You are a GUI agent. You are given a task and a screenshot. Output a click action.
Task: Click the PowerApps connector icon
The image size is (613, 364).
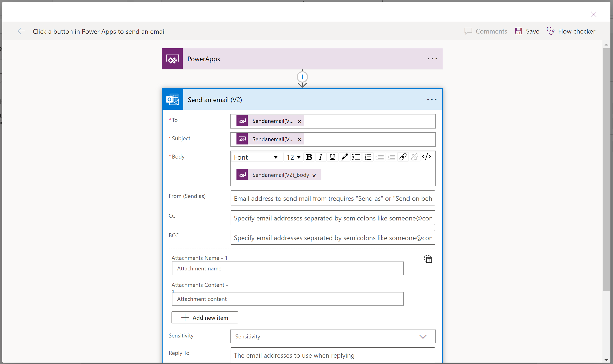172,58
